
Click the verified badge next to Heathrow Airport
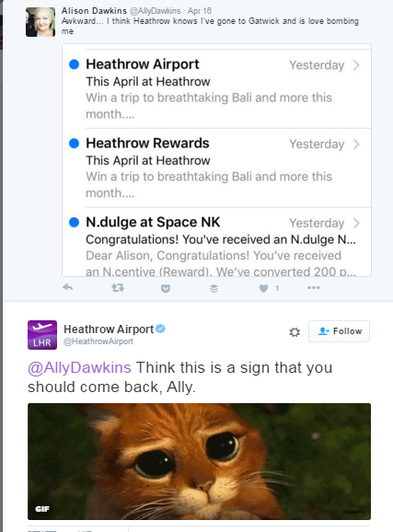click(161, 329)
